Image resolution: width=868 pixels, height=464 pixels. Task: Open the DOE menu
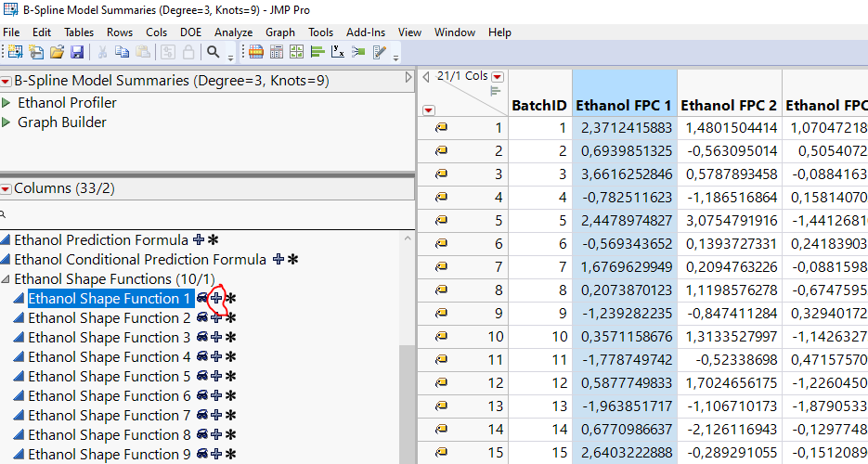tap(190, 32)
